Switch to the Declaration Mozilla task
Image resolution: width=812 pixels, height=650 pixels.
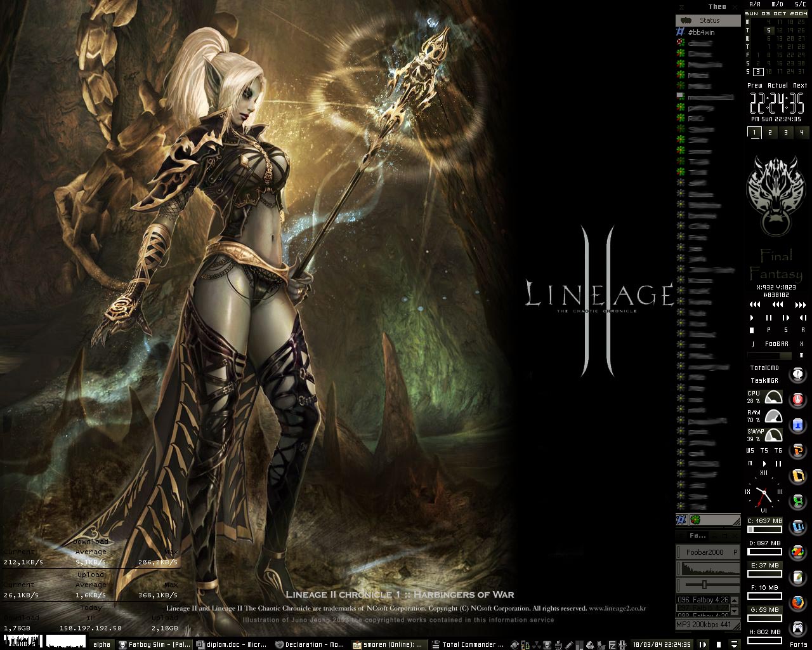click(x=310, y=644)
